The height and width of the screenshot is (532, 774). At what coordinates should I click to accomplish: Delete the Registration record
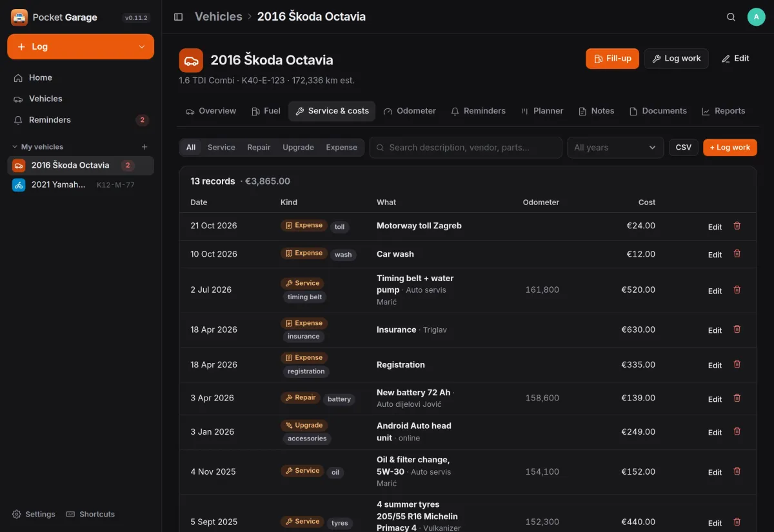[737, 364]
